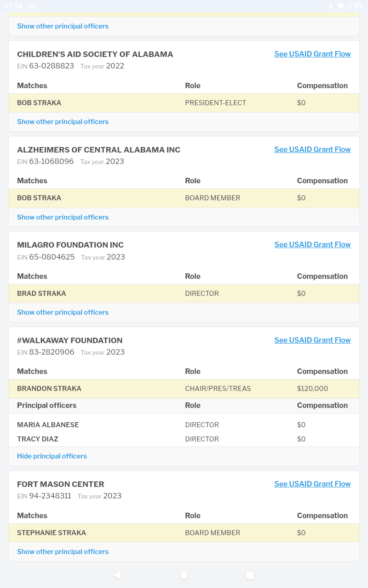Select FORT MASON CENTER heading
Screen dimensions: 368x588
click(x=61, y=484)
